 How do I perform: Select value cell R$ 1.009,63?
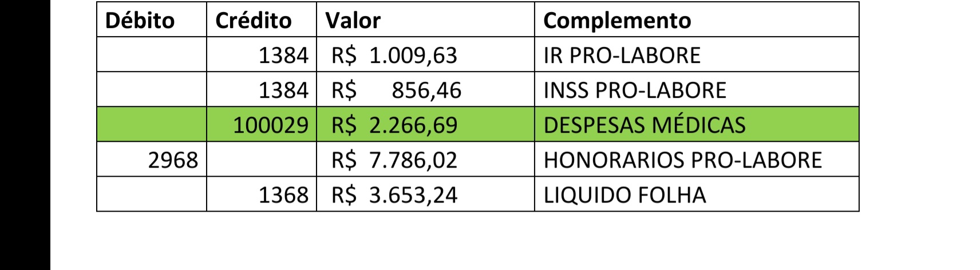click(425, 55)
